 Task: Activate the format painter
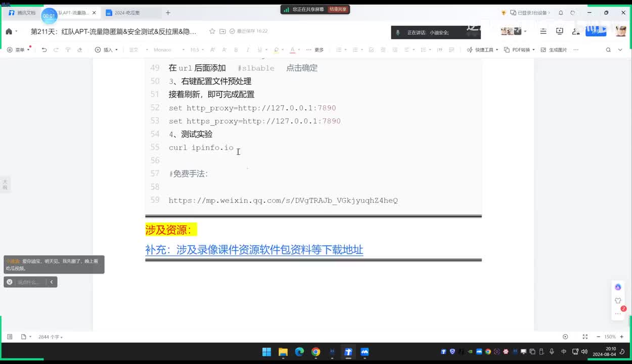(68, 50)
